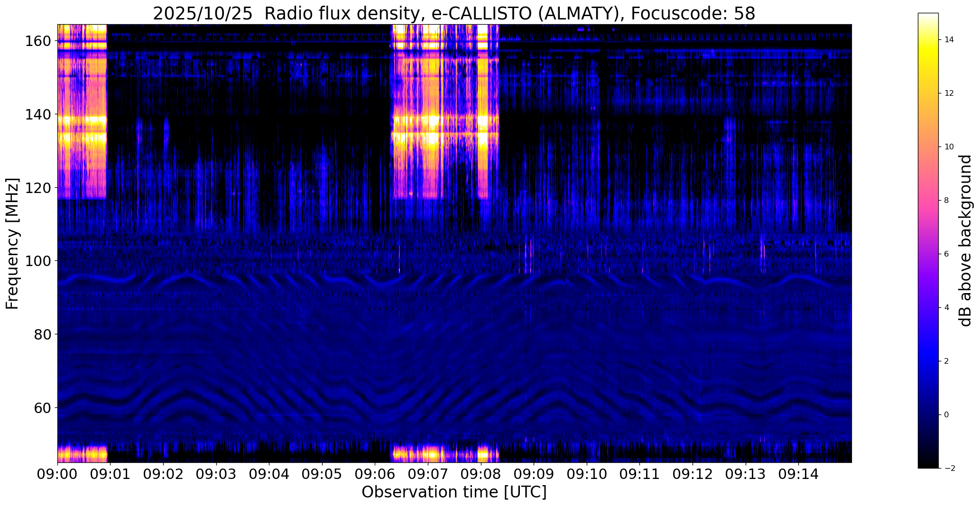The width and height of the screenshot is (980, 506).
Task: Select the 09:01 time tick label
Action: (x=111, y=474)
